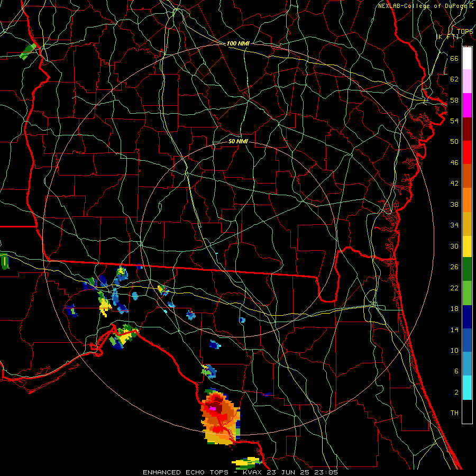Click the Enhanced Echo Tops KVAX caption
The image size is (476, 476).
click(240, 472)
